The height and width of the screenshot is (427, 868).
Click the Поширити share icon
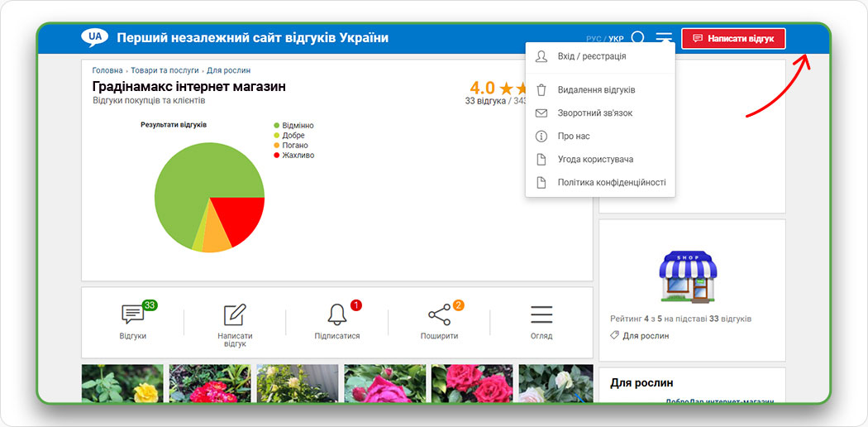tap(439, 315)
